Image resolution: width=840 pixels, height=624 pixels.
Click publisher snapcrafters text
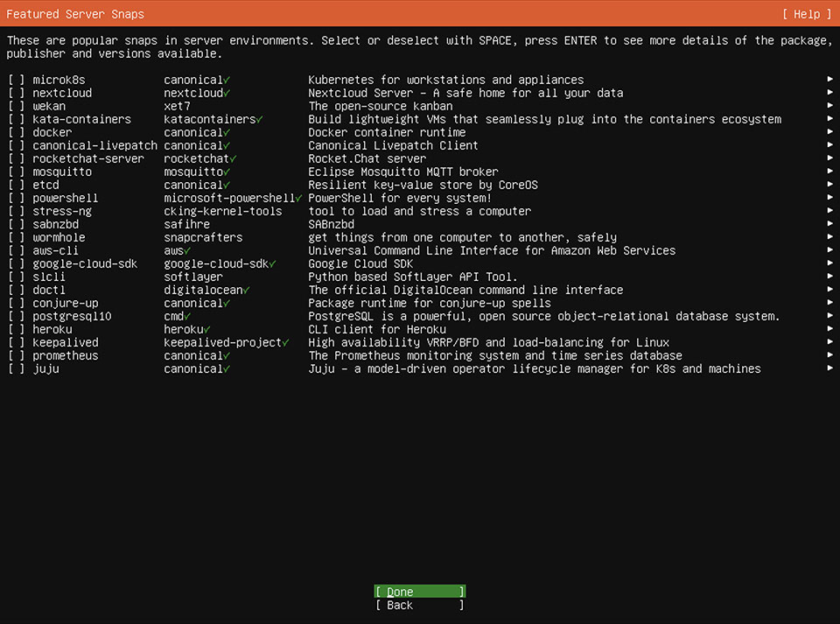tap(203, 237)
